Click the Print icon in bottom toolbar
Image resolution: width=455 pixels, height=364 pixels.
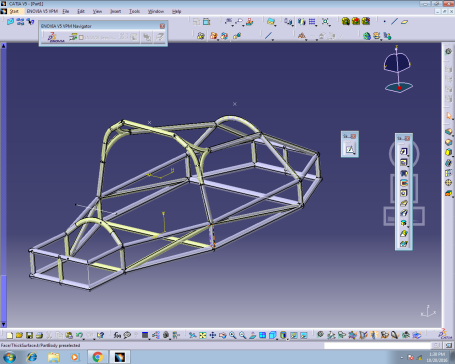click(39, 335)
